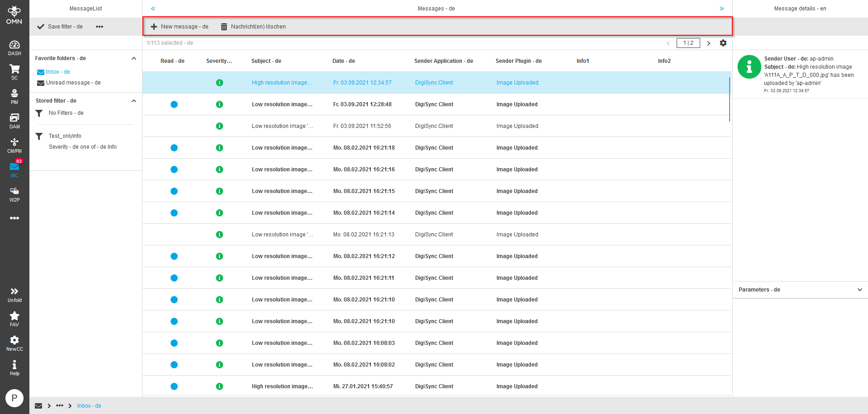Click New message button

(180, 27)
